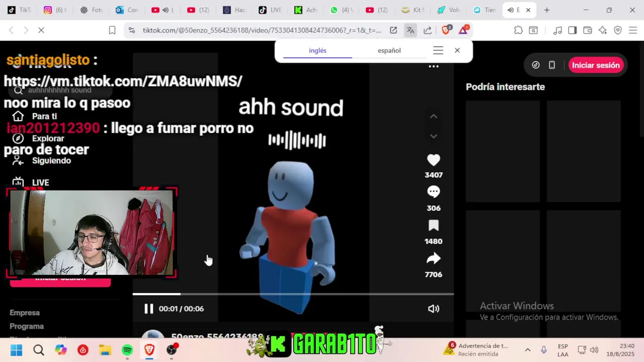This screenshot has height=362, width=644.
Task: Save video with the bookmark icon
Action: (x=433, y=226)
